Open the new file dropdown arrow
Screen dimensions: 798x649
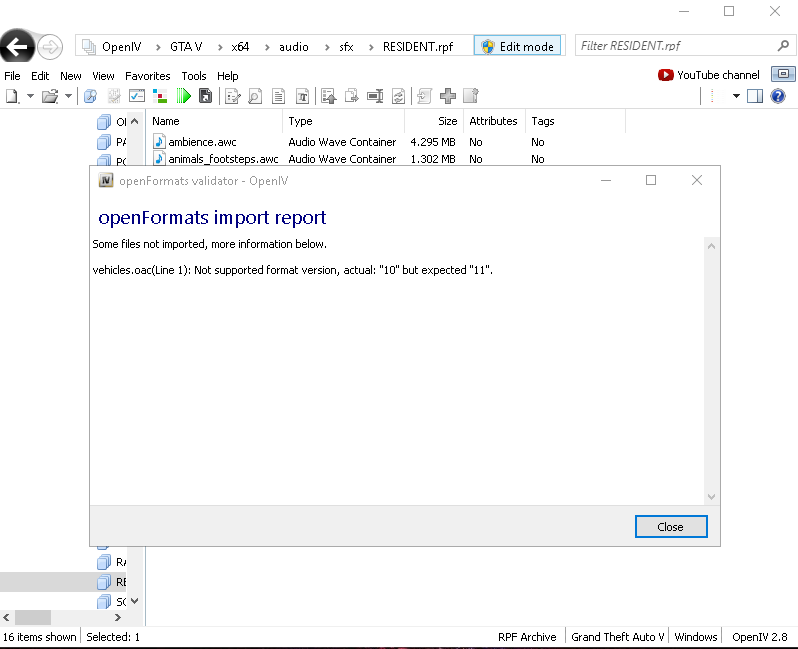point(30,96)
